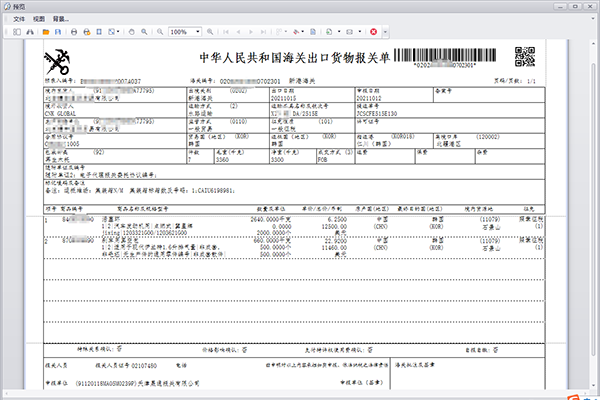
Task: Go to the first page
Action: (x=226, y=32)
